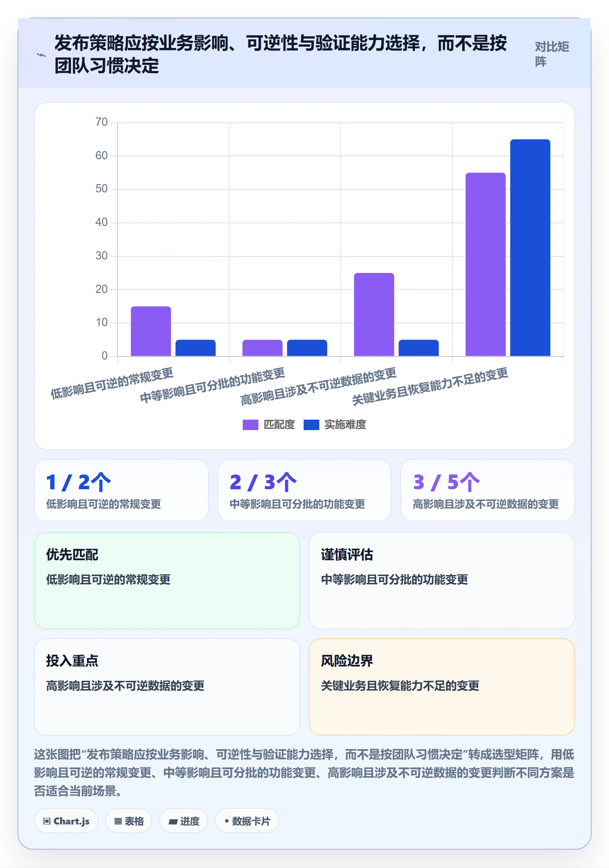
Task: Select the 进度 tag chip
Action: coord(184,821)
